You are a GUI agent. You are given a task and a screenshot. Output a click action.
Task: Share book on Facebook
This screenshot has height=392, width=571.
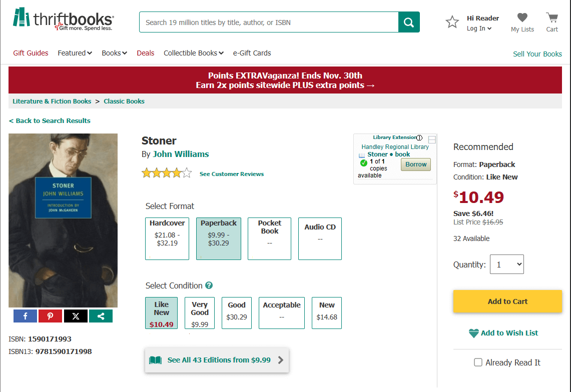point(26,316)
